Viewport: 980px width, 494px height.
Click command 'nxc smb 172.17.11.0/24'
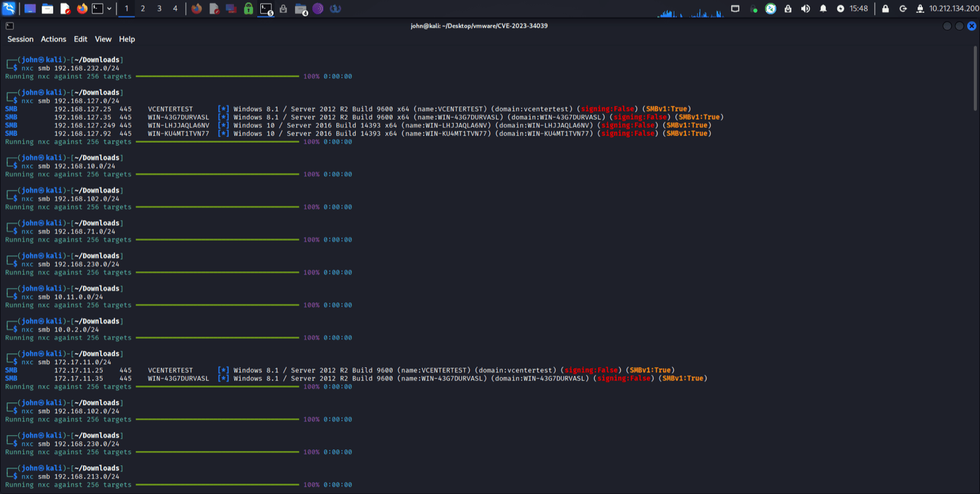click(x=66, y=362)
